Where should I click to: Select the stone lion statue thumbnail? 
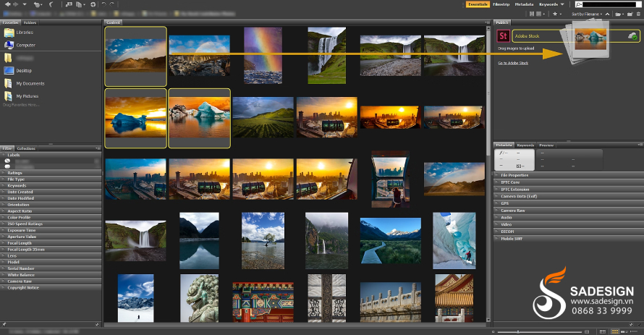(199, 298)
